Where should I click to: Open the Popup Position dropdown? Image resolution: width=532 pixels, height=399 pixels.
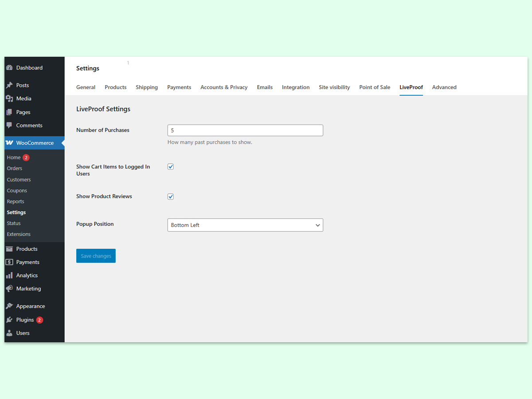click(245, 225)
